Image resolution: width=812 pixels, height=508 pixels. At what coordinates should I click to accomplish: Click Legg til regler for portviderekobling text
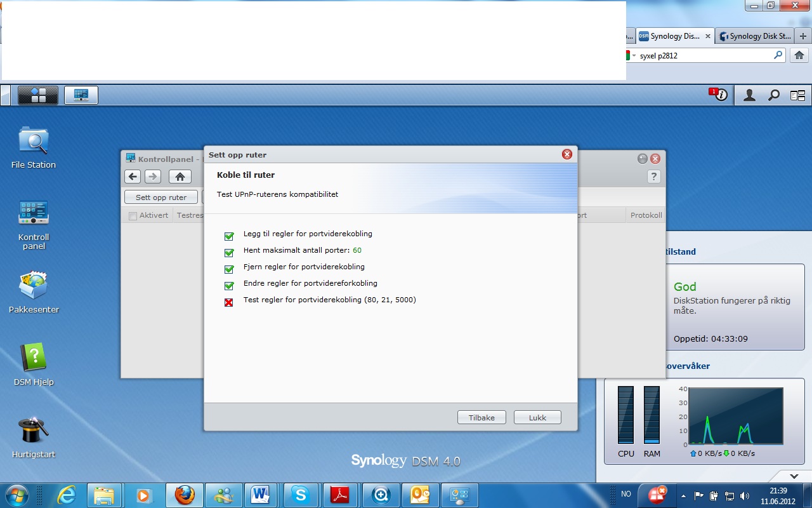[x=308, y=234]
